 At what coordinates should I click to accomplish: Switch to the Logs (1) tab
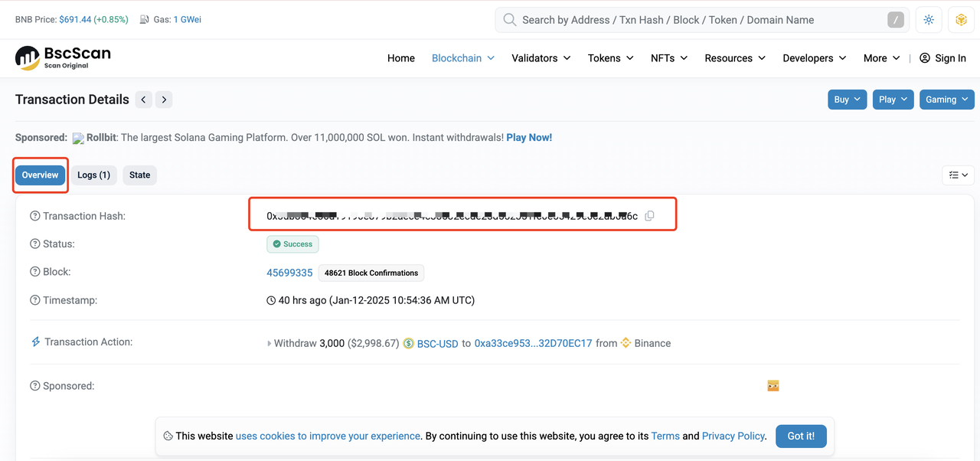pyautogui.click(x=93, y=175)
